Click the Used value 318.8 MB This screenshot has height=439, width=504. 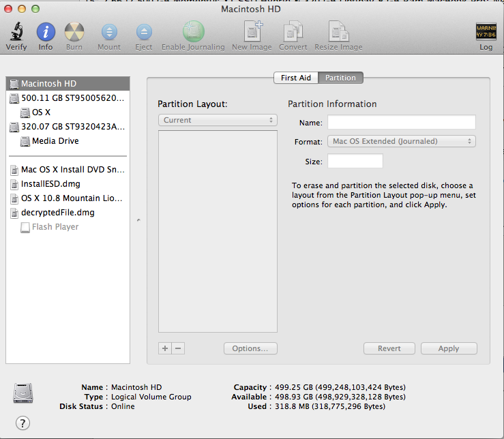click(330, 406)
